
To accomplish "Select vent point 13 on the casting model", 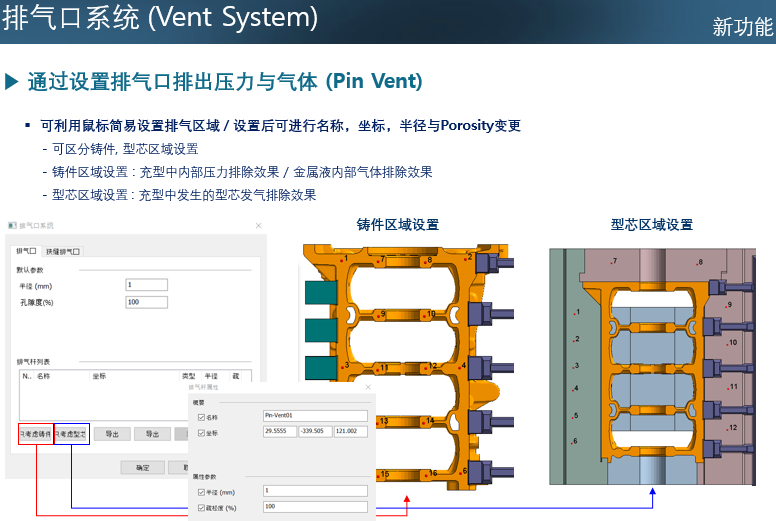I will (379, 421).
